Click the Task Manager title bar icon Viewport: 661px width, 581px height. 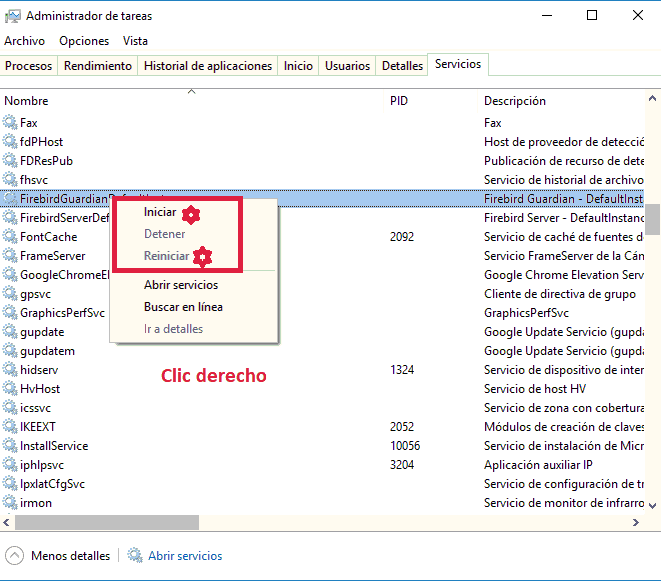12,16
